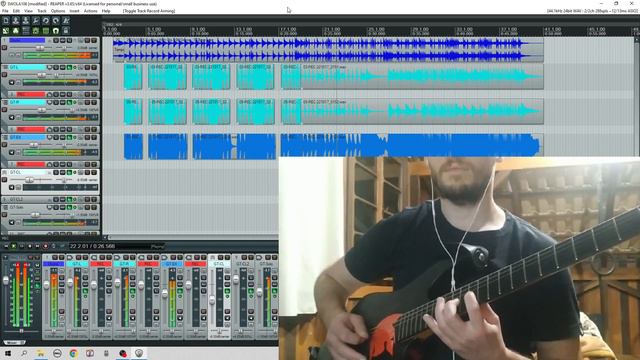Open Google Chrome from the taskbar
The width and height of the screenshot is (640, 360).
[73, 353]
